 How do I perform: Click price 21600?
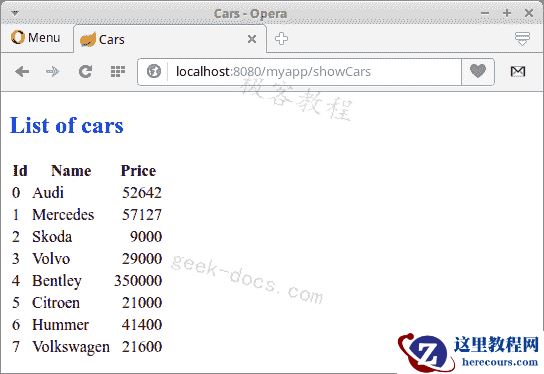click(x=142, y=347)
